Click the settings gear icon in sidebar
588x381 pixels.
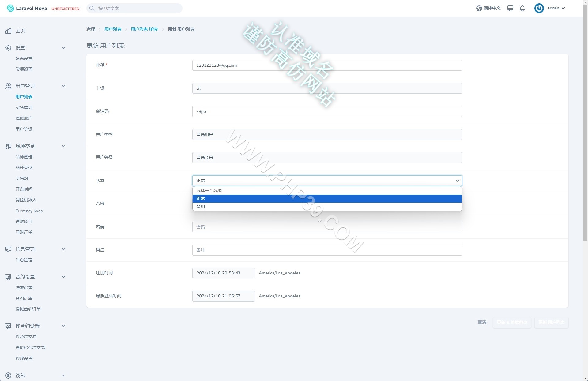point(8,48)
